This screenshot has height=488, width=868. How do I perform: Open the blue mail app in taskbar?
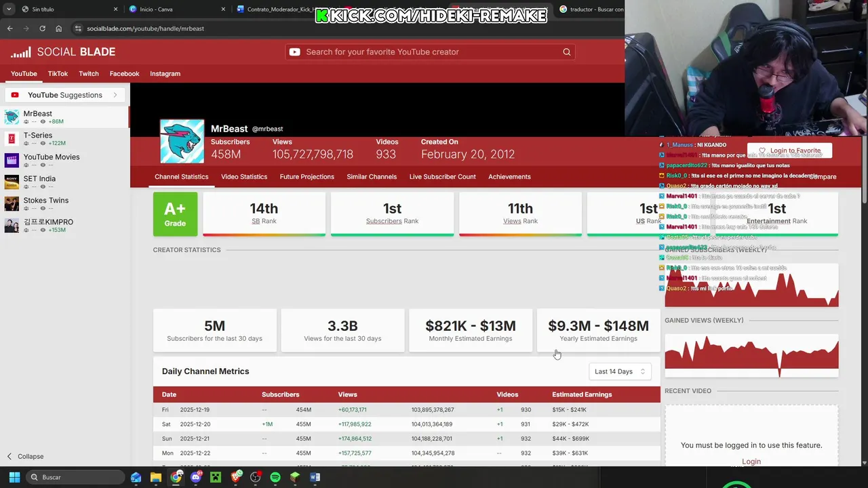pyautogui.click(x=136, y=477)
